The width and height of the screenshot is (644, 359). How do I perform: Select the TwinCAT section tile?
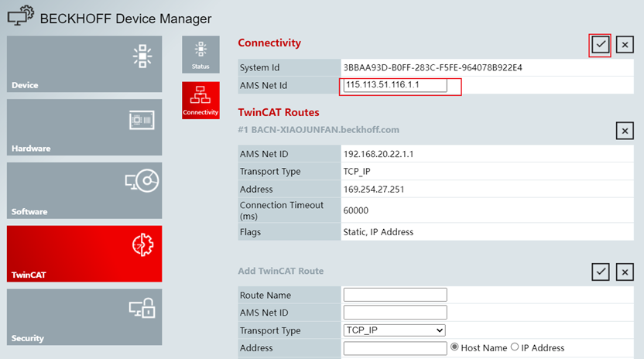[x=84, y=254]
